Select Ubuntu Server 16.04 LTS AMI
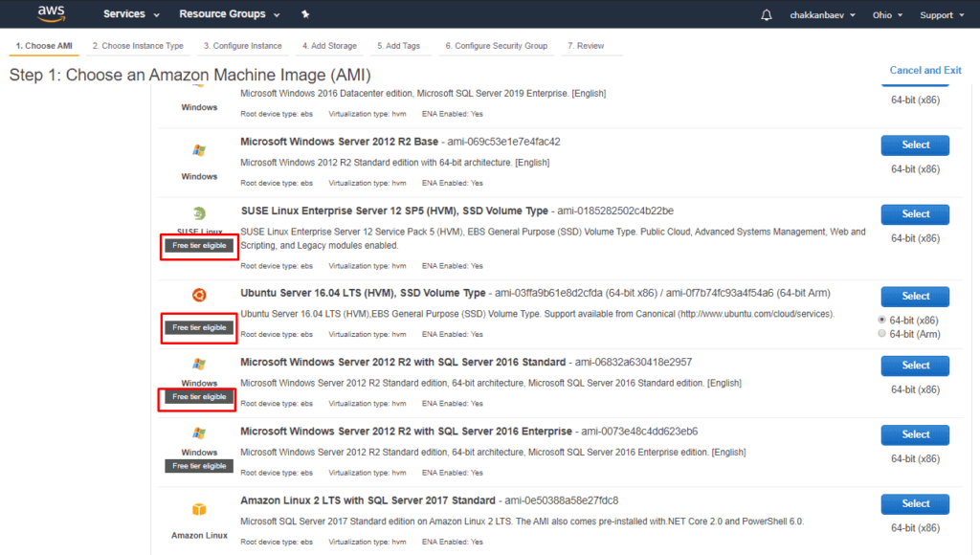The width and height of the screenshot is (980, 555). [915, 297]
